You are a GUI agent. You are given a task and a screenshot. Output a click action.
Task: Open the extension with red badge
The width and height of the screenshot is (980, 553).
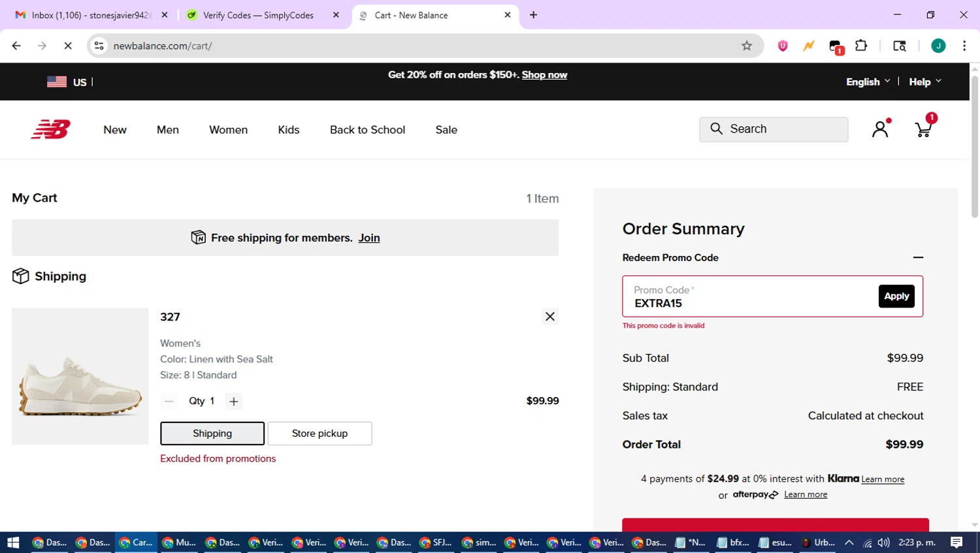coord(836,46)
